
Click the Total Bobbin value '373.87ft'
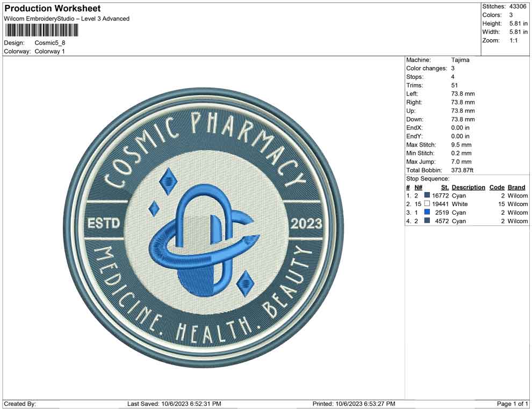462,170
